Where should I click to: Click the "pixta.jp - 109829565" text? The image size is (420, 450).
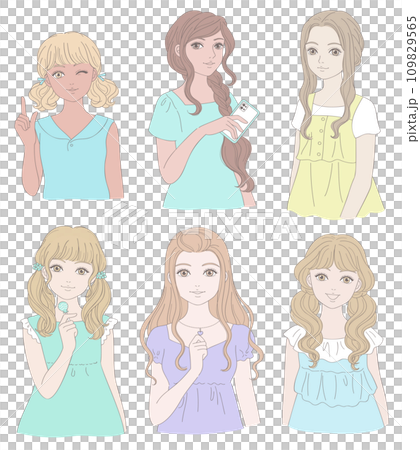pyautogui.click(x=412, y=78)
